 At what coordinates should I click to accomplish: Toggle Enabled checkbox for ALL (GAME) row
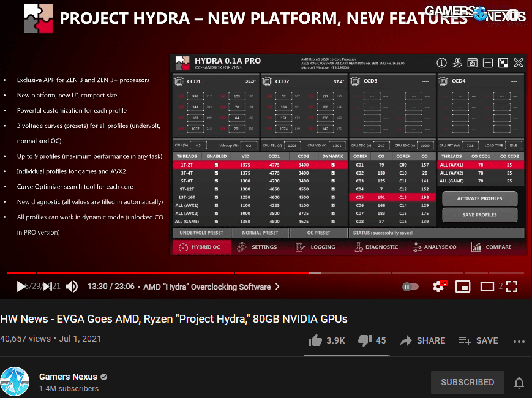click(x=217, y=222)
